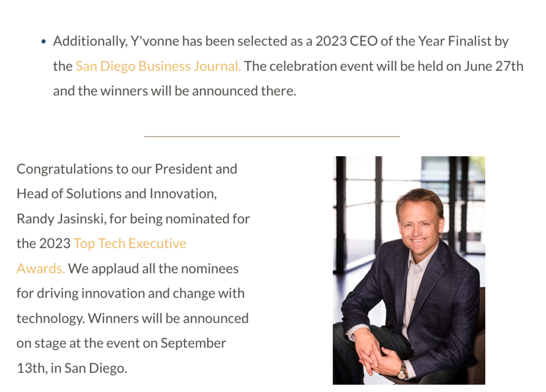Image resolution: width=546 pixels, height=392 pixels.
Task: Click "We applaud all the nominees" text
Action: tap(153, 269)
